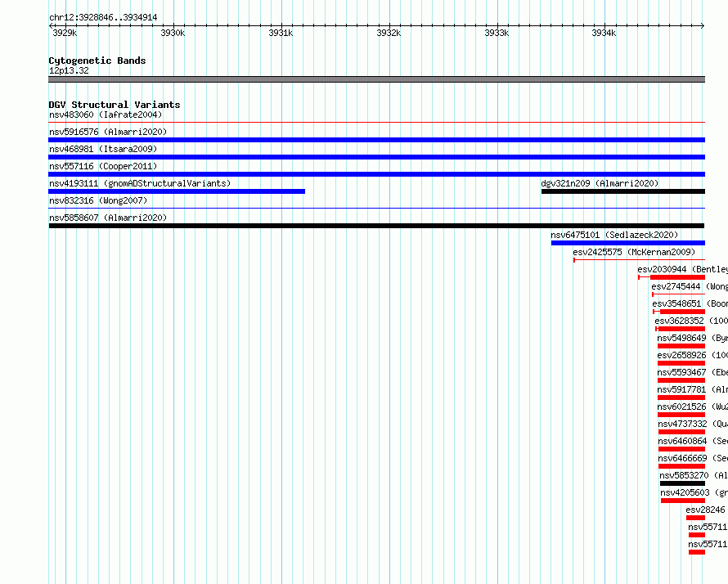Select the 3931k mark on the ruler
The image size is (728, 584).
click(281, 33)
